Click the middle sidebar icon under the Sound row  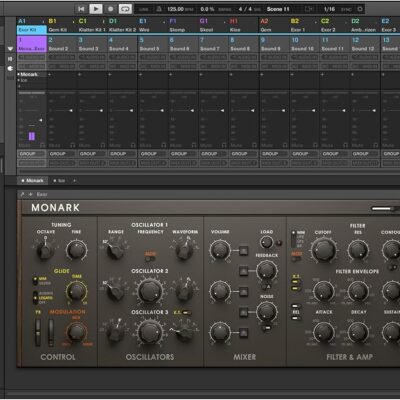[x=10, y=59]
